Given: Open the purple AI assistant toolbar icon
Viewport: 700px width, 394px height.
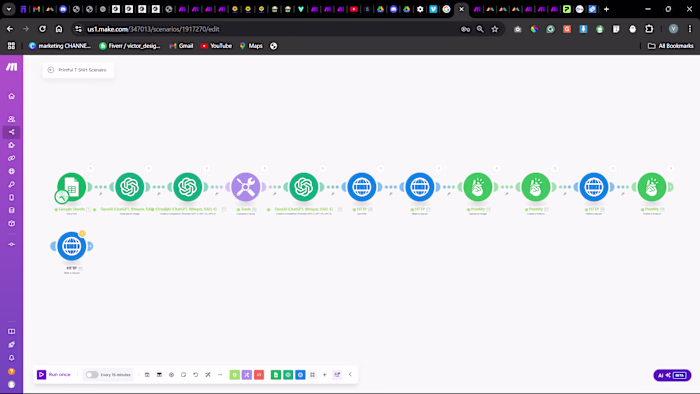Looking at the screenshot, I should tap(337, 375).
